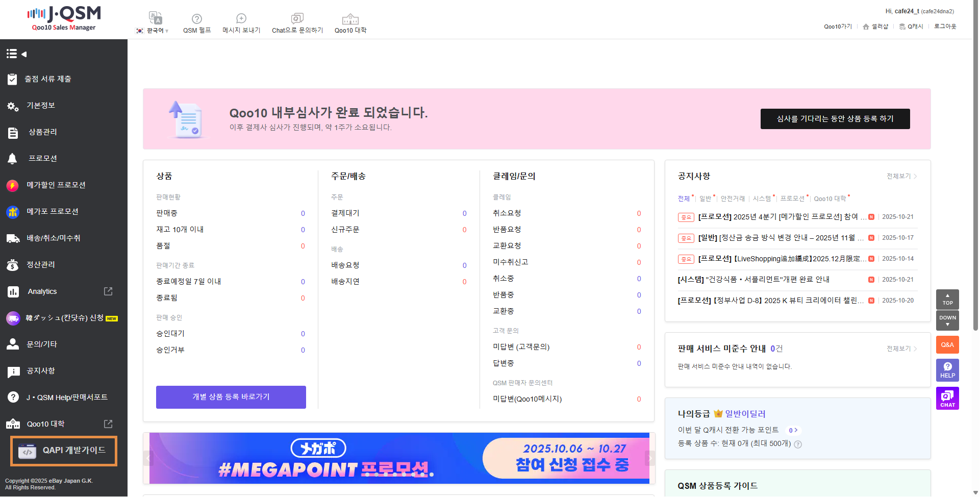Select the 시스템 notice tab

762,198
